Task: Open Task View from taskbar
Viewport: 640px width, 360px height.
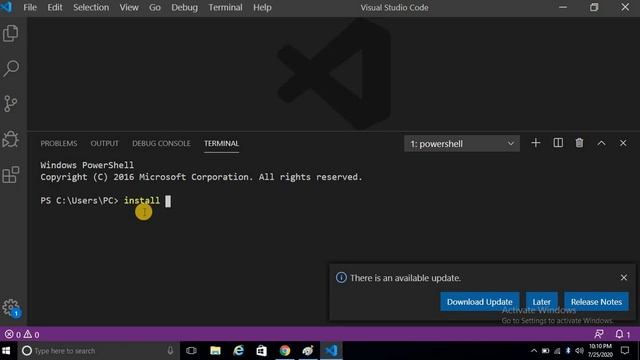Action: (191, 351)
